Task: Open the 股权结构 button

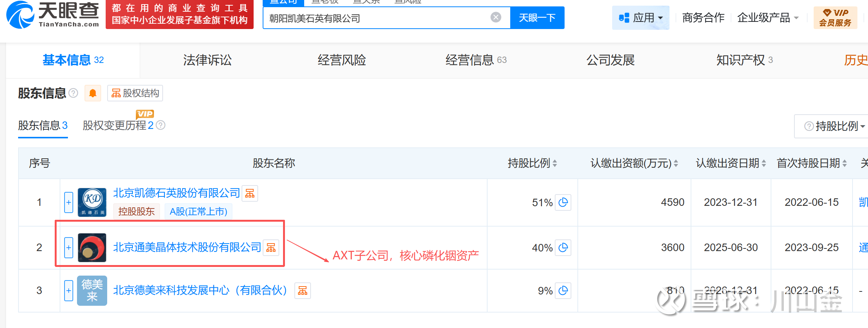Action: click(x=135, y=93)
